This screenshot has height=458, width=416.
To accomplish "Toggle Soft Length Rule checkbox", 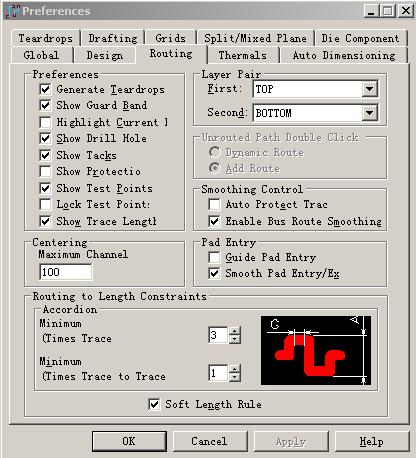I will coord(154,404).
